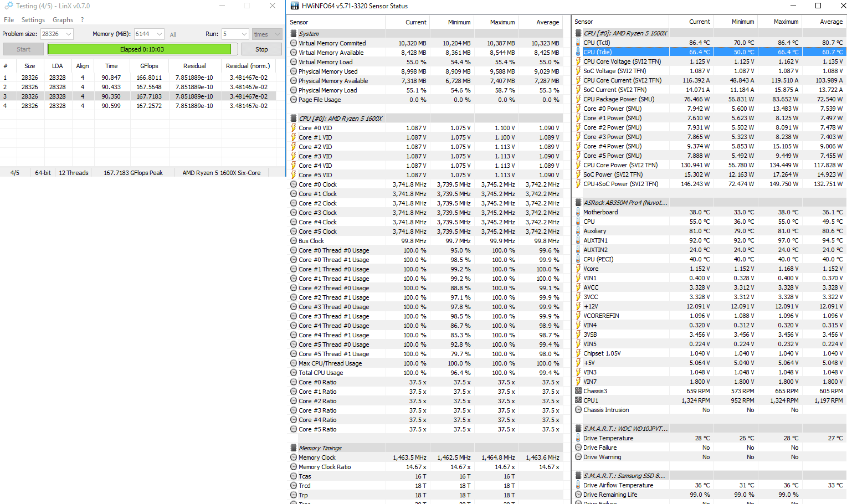Click the HWiNFO64 title bar icon
The height and width of the screenshot is (504, 847).
click(295, 6)
